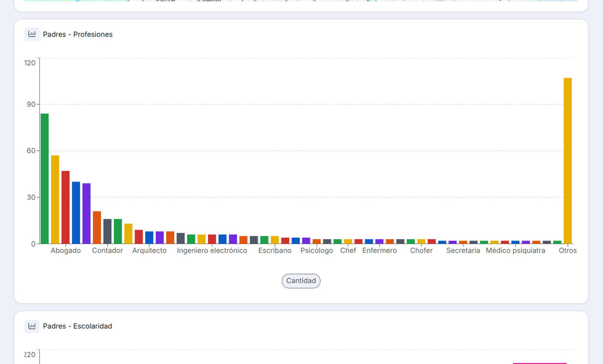Image resolution: width=603 pixels, height=364 pixels.
Task: Click the tallest green bar in Profesiones chart
Action: [45, 179]
